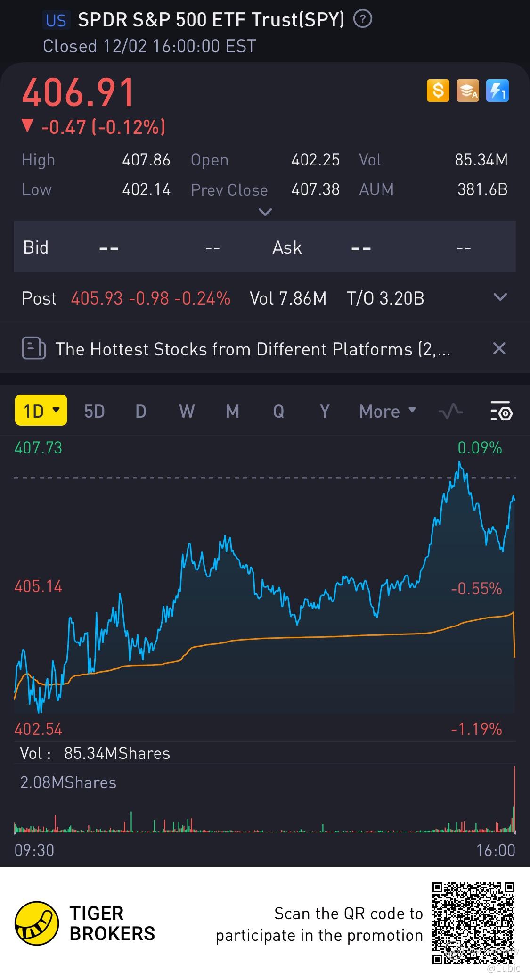Dismiss the Hottest Stocks news banner

pyautogui.click(x=499, y=348)
